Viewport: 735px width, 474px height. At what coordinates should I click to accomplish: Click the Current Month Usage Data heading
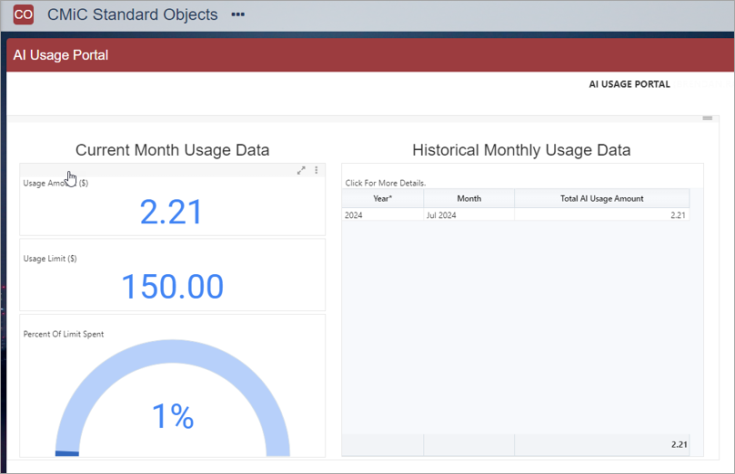tap(172, 150)
